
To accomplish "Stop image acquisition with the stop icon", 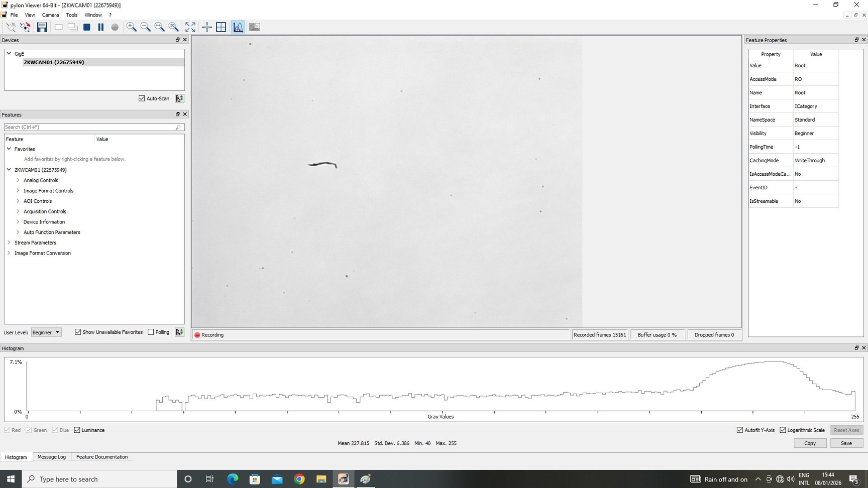I will [x=86, y=27].
